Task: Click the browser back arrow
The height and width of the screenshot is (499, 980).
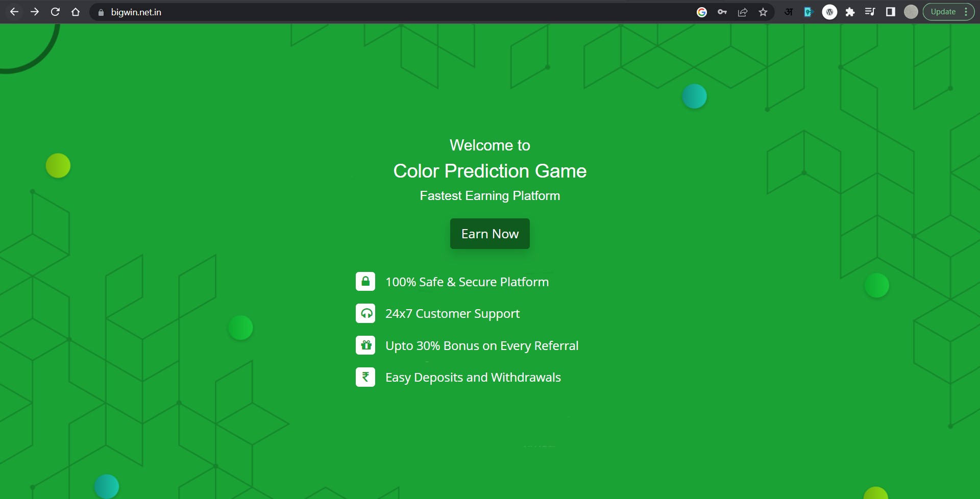Action: pyautogui.click(x=14, y=12)
